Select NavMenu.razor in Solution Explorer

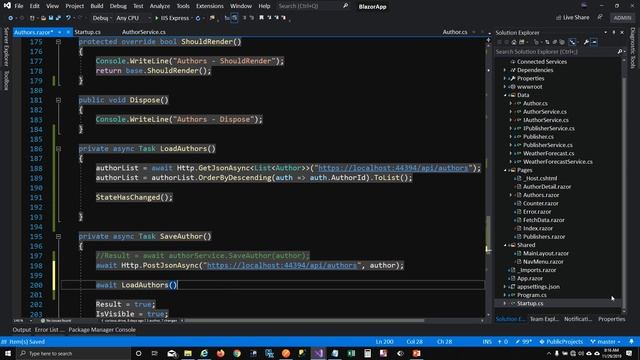click(x=543, y=262)
